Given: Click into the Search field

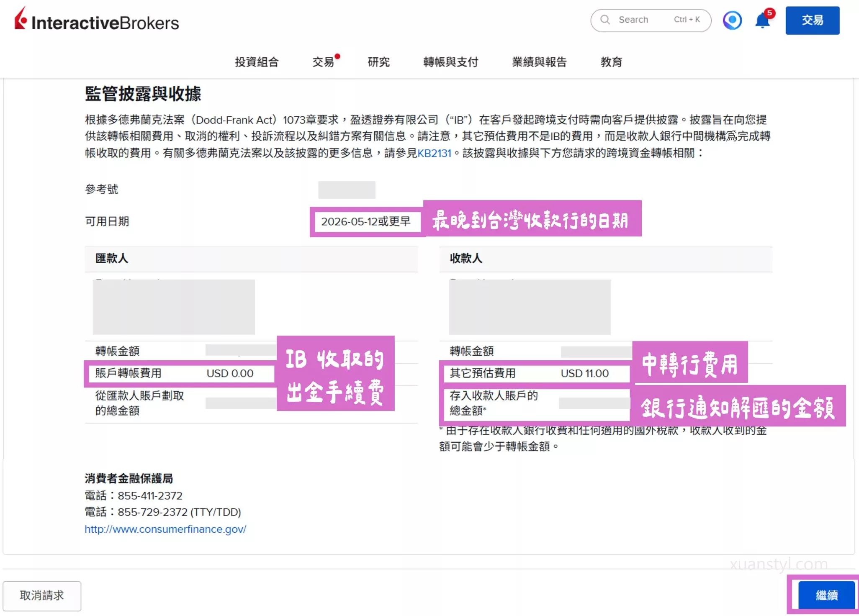Looking at the screenshot, I should coord(651,20).
